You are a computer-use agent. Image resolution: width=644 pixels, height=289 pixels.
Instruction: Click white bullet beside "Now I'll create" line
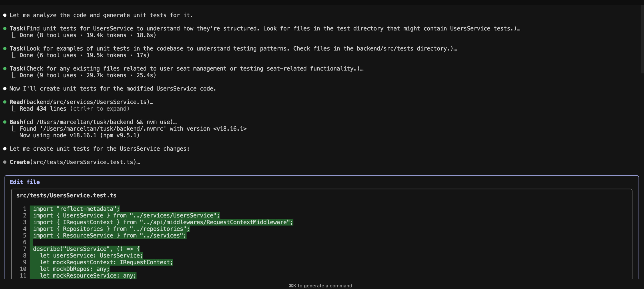[5, 89]
